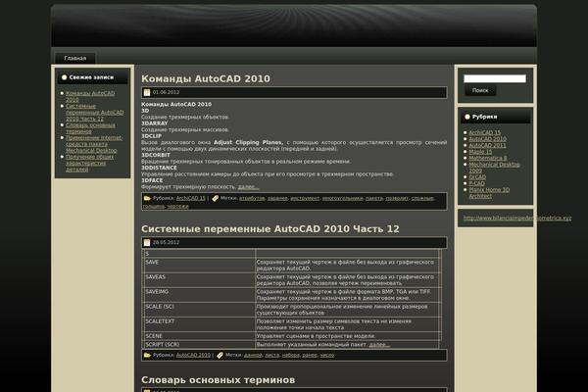Select the SCALETEXT table cell

coord(200,324)
